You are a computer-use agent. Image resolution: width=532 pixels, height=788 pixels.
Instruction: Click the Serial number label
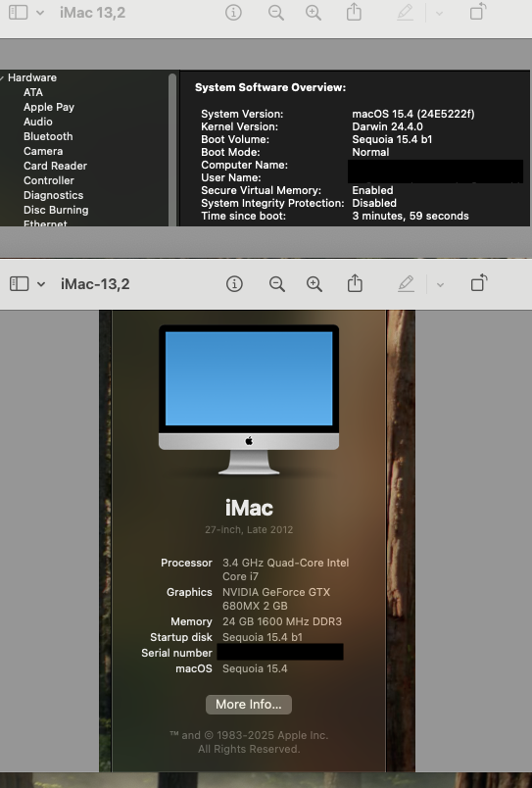point(176,653)
